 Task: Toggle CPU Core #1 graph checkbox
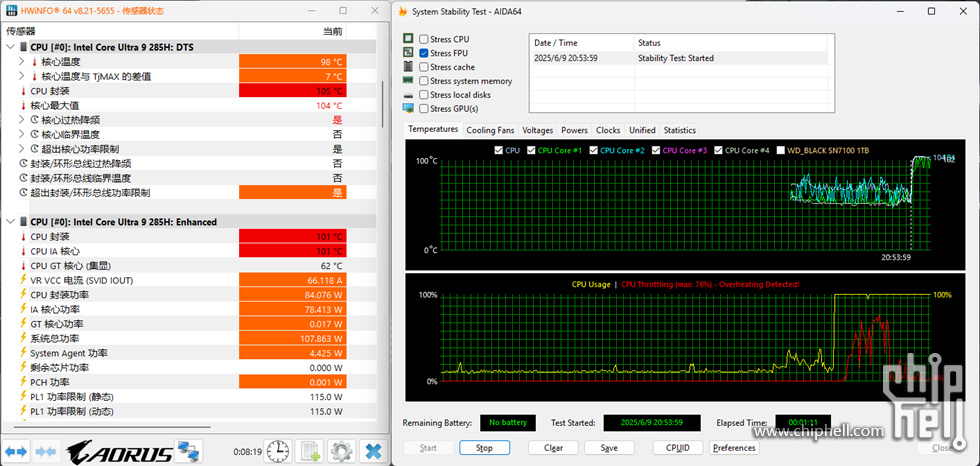point(531,151)
